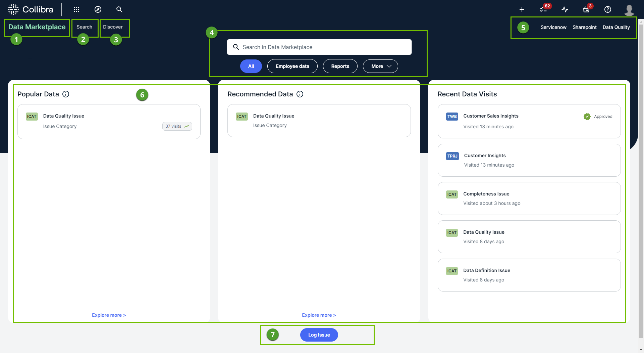
Task: Click the 37 visits trend indicator
Action: pyautogui.click(x=177, y=126)
